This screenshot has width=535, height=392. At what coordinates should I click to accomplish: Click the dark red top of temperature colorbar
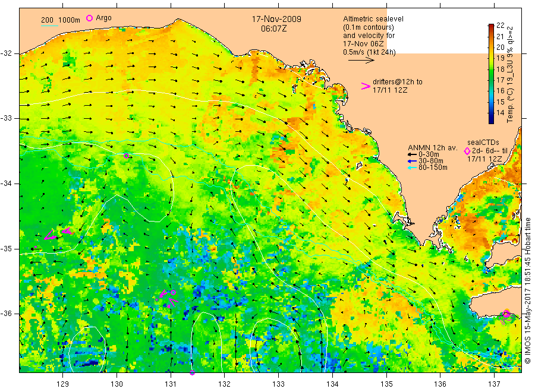[491, 26]
